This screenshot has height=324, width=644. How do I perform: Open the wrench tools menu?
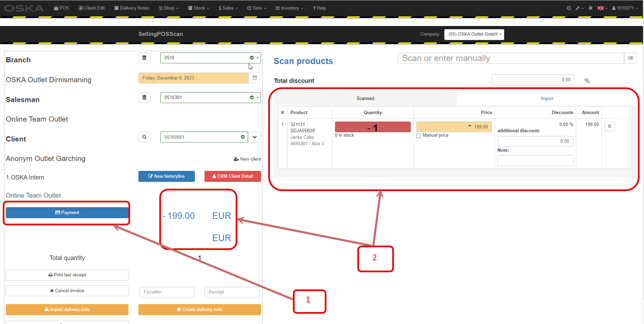click(x=580, y=8)
